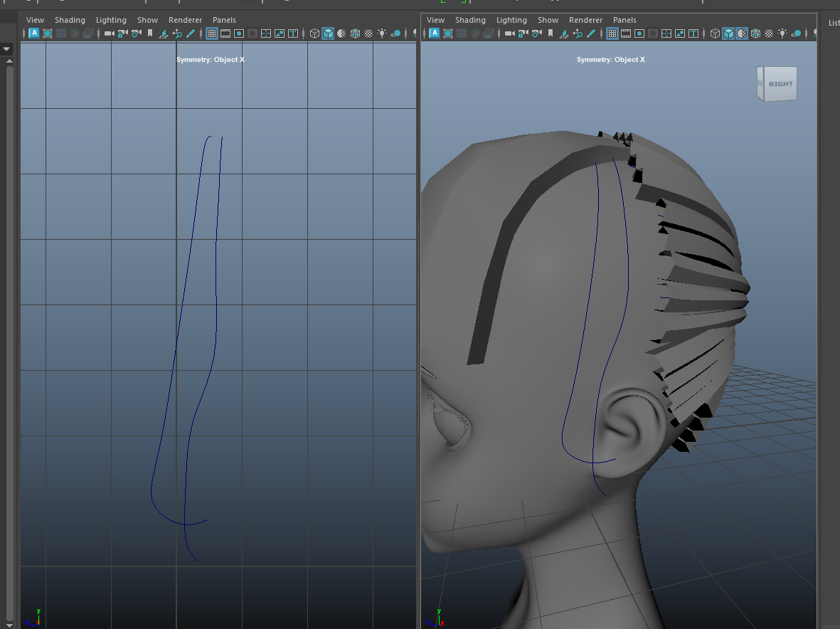Click Use Default Material icon in left panel
This screenshot has height=629, width=840.
pyautogui.click(x=341, y=33)
